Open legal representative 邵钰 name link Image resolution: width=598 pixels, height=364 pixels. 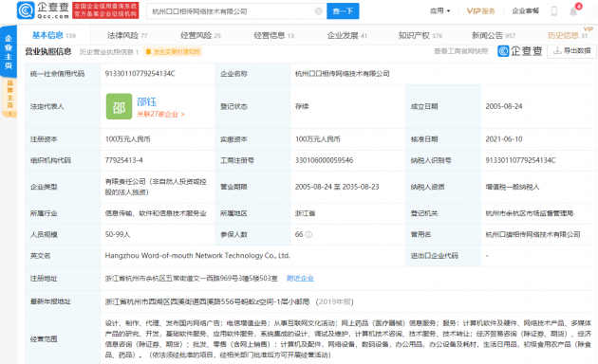(146, 101)
